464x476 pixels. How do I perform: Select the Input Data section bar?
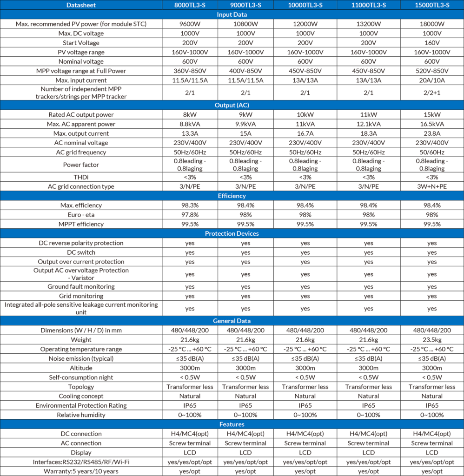point(232,14)
